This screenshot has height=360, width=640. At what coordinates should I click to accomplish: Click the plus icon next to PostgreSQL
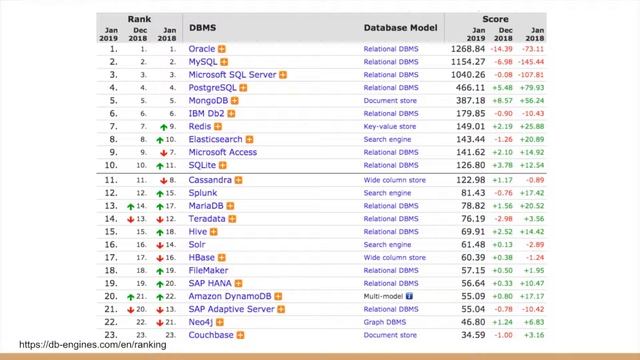pyautogui.click(x=243, y=88)
